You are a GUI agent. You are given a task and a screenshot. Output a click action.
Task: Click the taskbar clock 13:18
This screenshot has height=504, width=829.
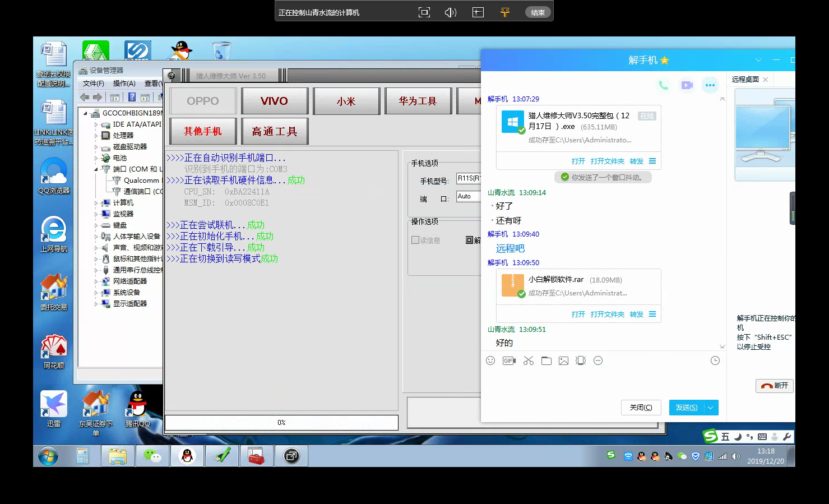(x=766, y=451)
